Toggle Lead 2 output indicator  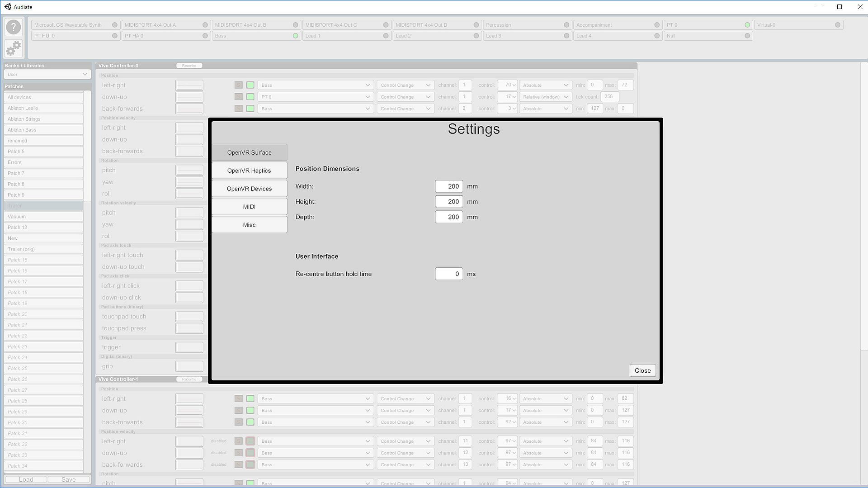click(x=476, y=36)
